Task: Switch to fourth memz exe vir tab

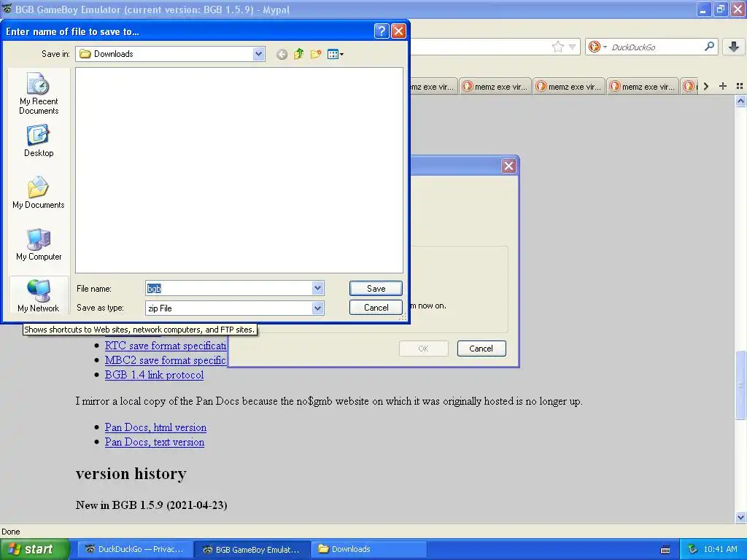Action: (x=643, y=87)
